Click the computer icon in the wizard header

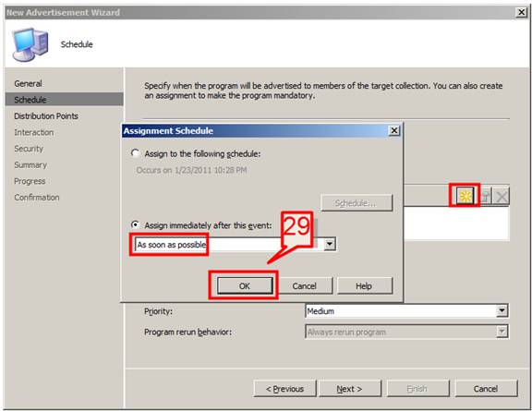(x=30, y=44)
